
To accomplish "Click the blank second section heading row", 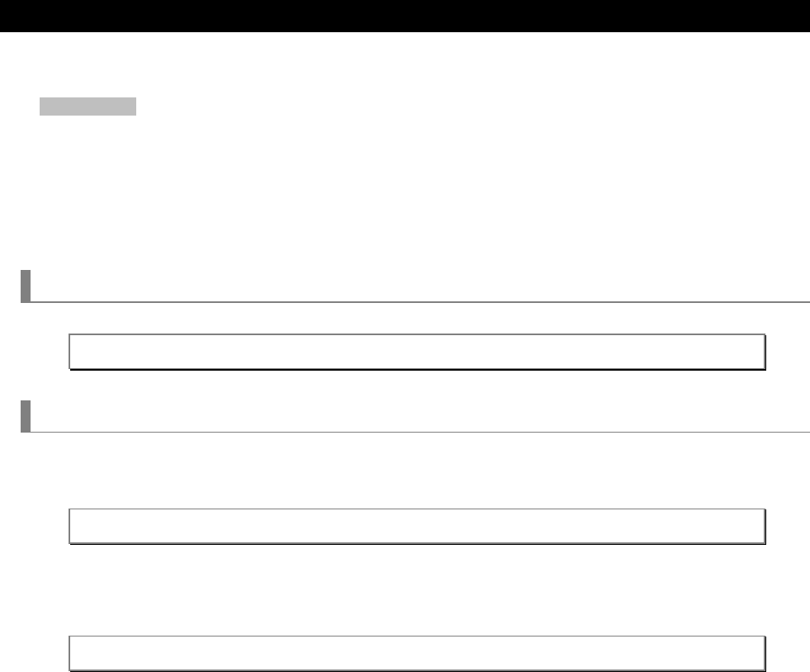I will [413, 416].
